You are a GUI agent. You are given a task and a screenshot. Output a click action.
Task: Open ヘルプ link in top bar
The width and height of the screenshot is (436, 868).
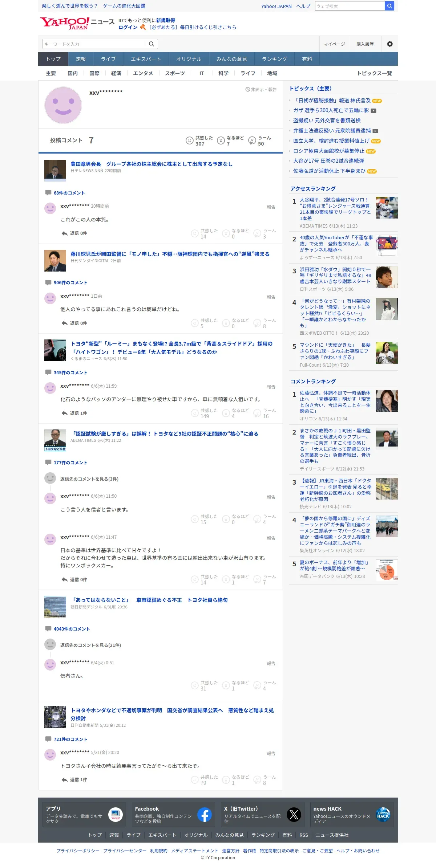tap(303, 6)
